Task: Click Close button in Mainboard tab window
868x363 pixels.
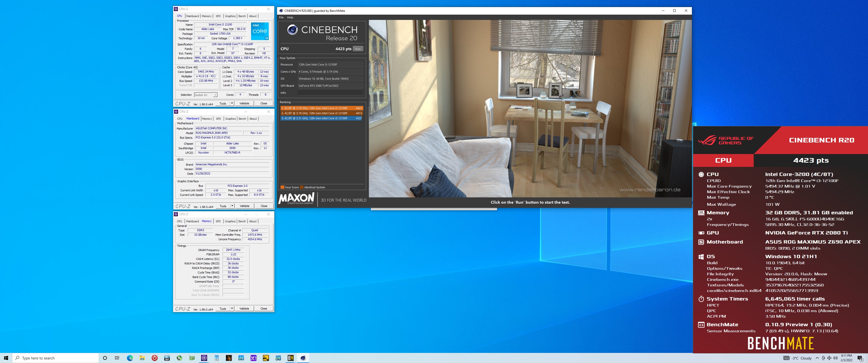Action: click(x=264, y=206)
